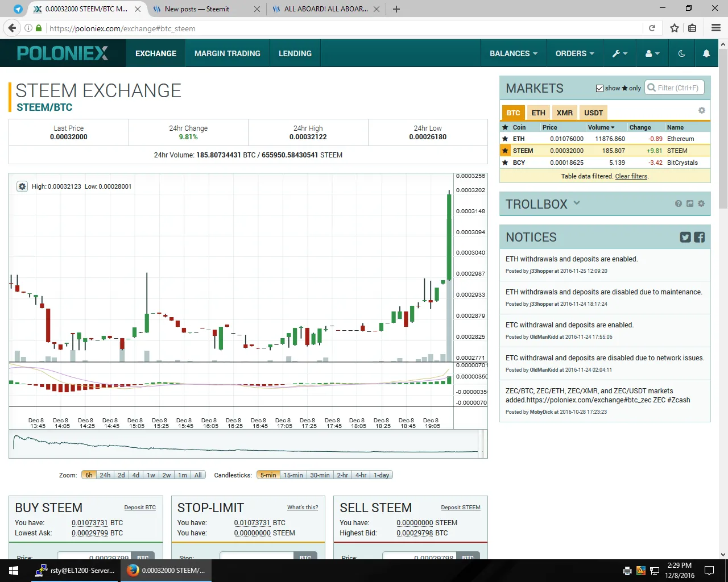Screen dimensions: 728x582
Task: Set chart zoom to 6h
Action: tap(89, 475)
